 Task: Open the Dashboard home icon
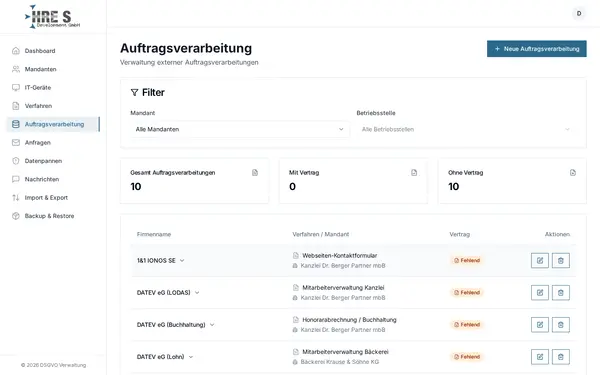tap(16, 51)
